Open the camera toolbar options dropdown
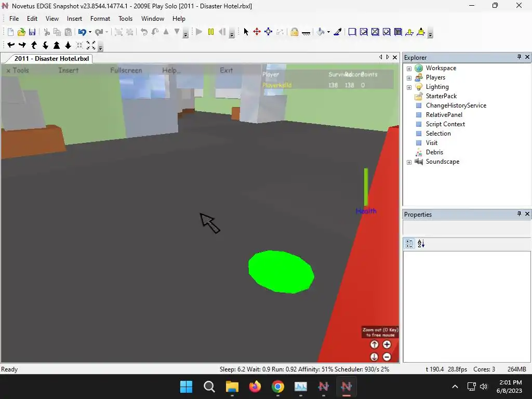This screenshot has height=399, width=532. (x=100, y=47)
